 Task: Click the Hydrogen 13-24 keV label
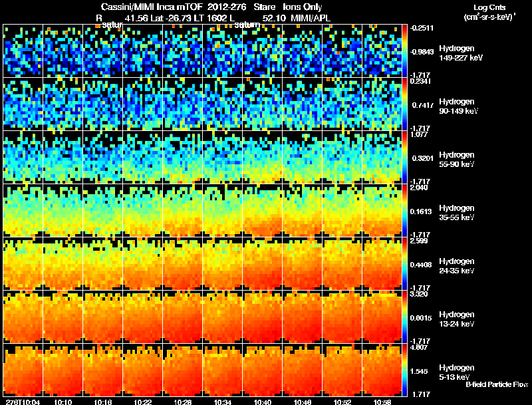(x=457, y=319)
